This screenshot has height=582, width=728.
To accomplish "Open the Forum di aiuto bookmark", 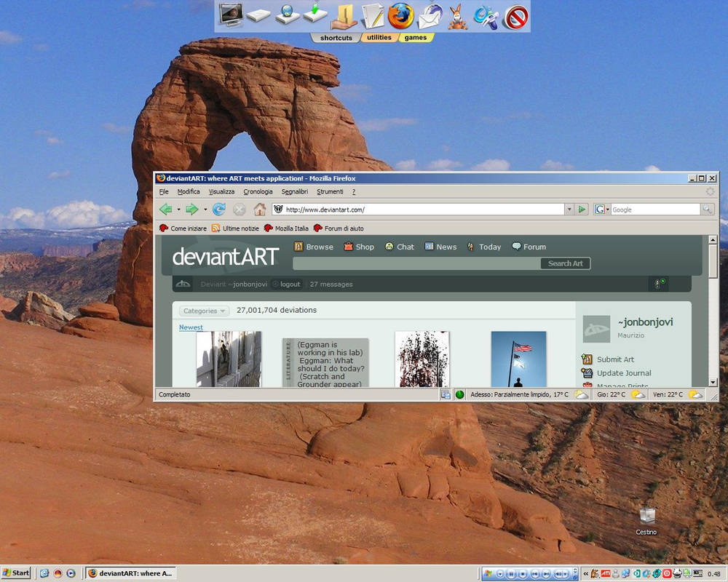I will coord(339,228).
